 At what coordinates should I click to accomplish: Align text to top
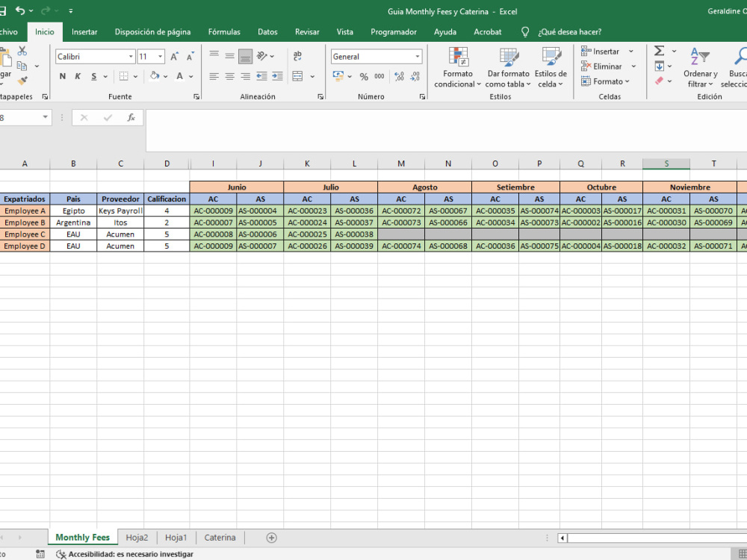click(x=214, y=56)
